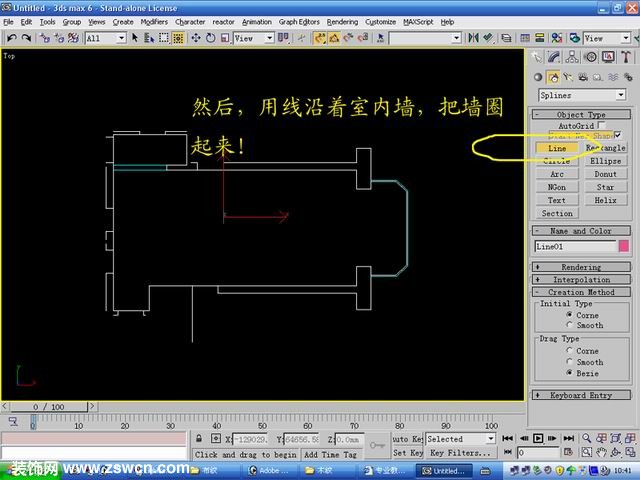Select Smooth under Initial Type

click(x=569, y=325)
